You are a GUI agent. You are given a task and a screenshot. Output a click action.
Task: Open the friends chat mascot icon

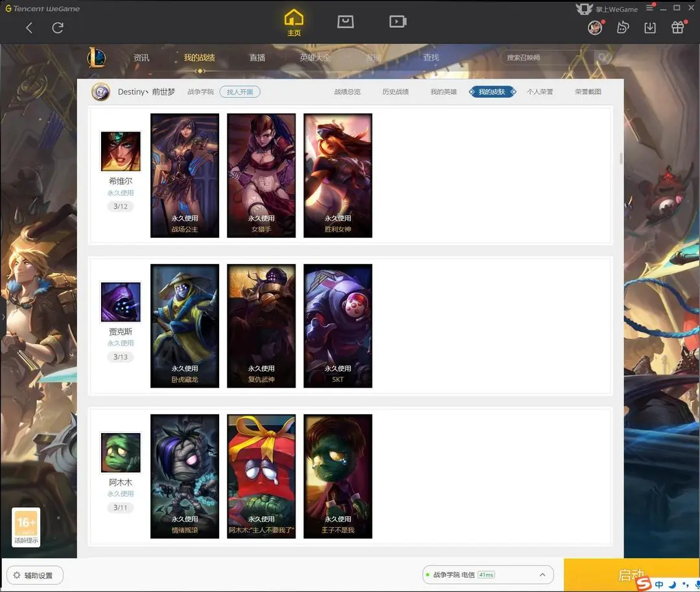coord(623,28)
